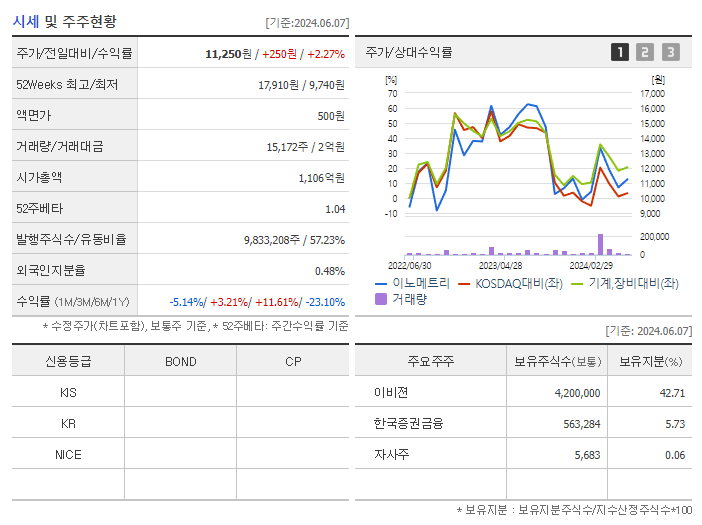Select the 17,910원 / 9,740원 value
Viewport: 702px width, 525px height.
coord(301,85)
